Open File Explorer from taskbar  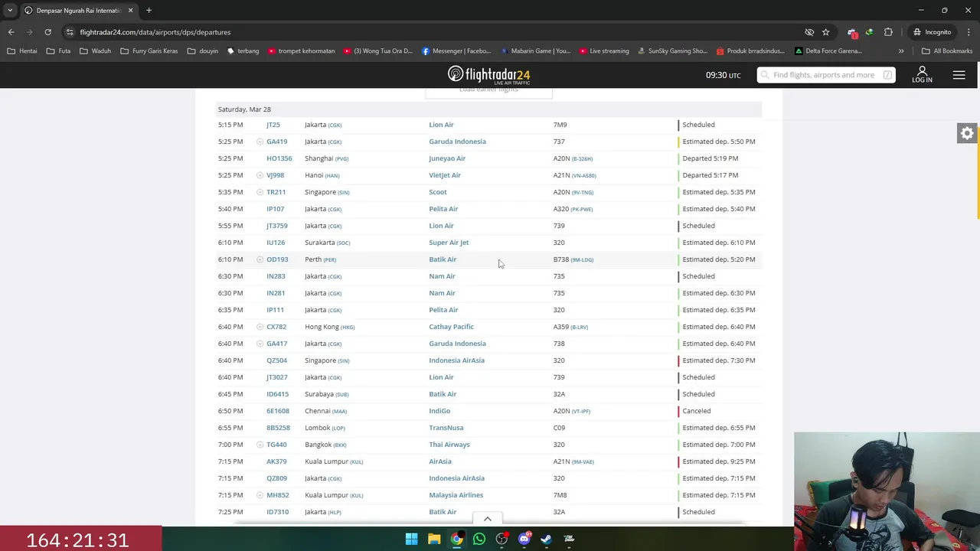pos(434,539)
